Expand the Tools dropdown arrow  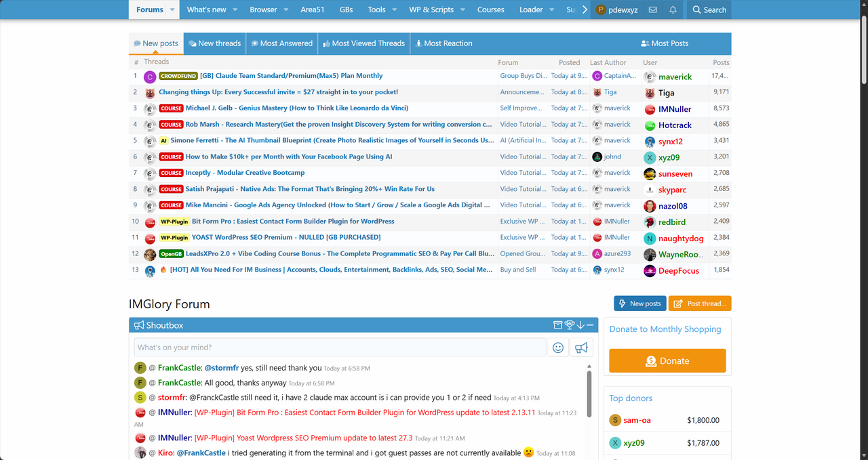click(x=394, y=9)
